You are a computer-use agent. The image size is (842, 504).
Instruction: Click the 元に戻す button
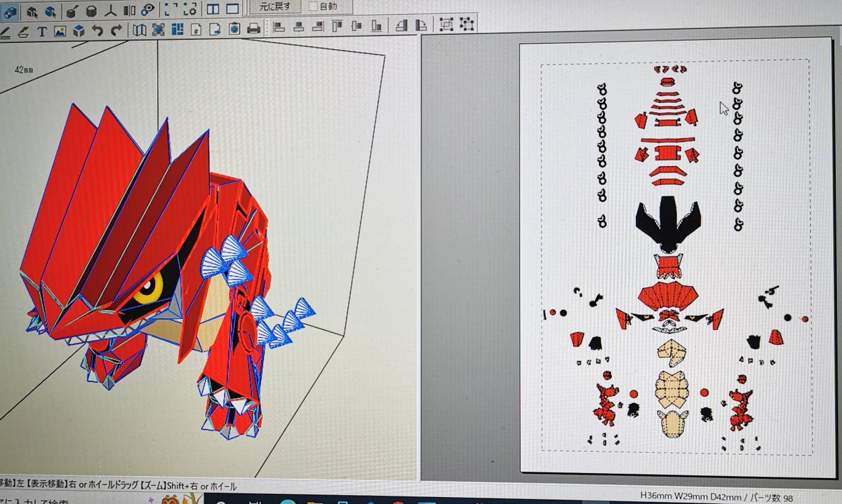click(x=276, y=6)
